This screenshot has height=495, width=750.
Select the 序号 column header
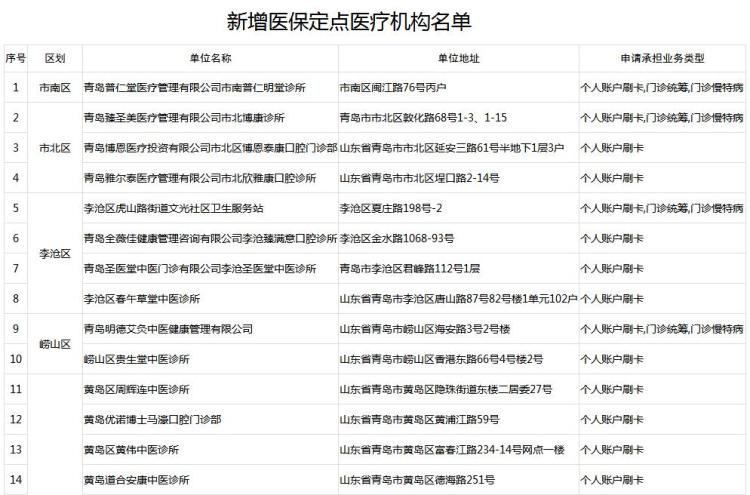click(16, 58)
